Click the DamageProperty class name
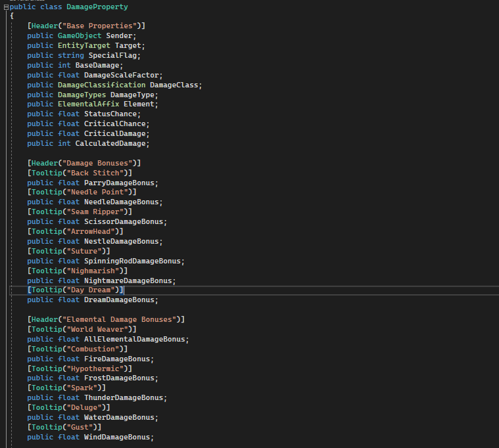 pos(97,7)
